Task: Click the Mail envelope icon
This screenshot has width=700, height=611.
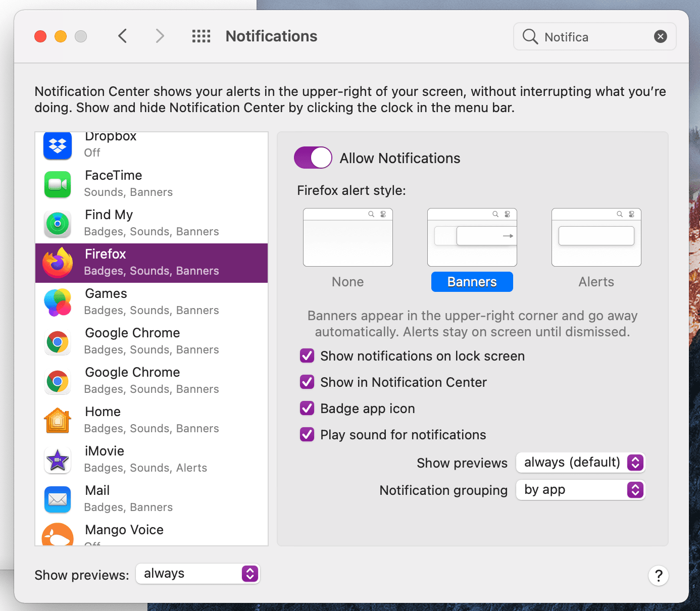Action: point(58,499)
